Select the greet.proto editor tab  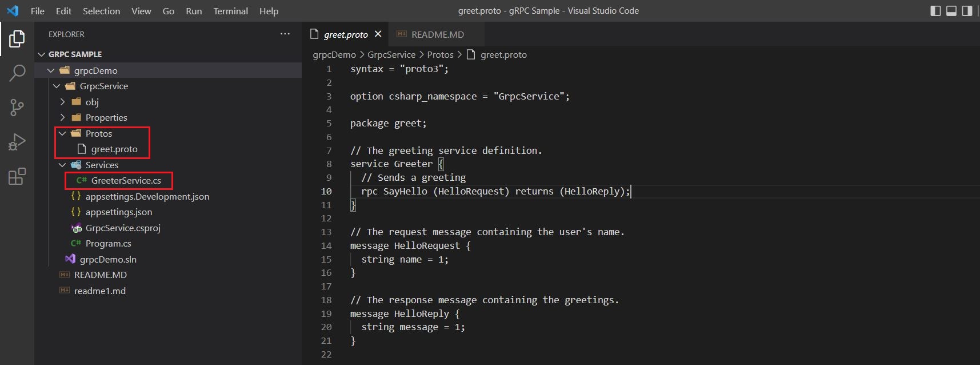coord(345,34)
